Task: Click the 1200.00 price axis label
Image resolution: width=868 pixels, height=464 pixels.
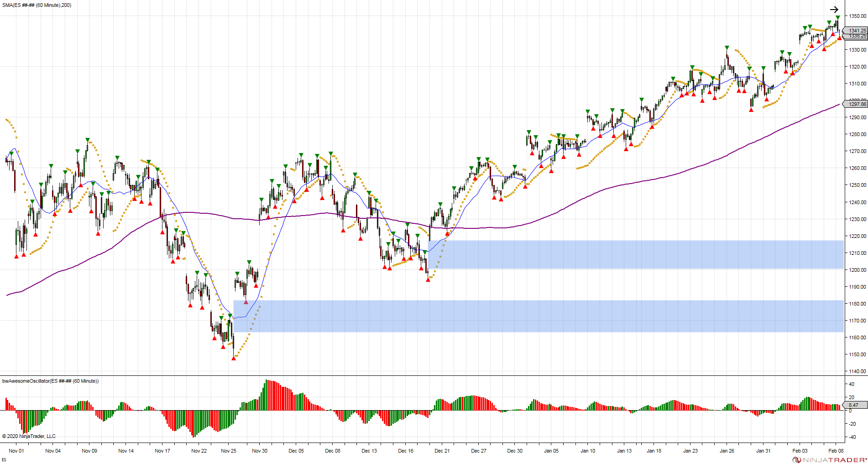Action: click(x=858, y=270)
